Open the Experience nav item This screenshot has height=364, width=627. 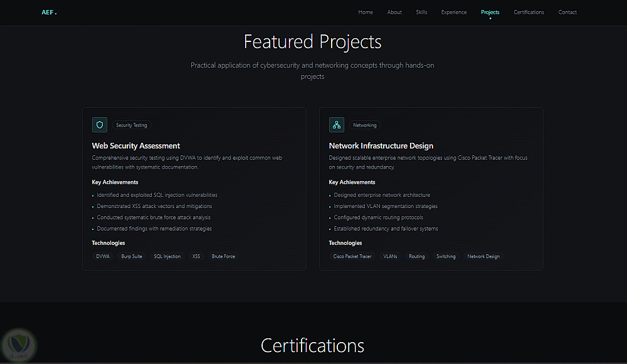coord(454,12)
